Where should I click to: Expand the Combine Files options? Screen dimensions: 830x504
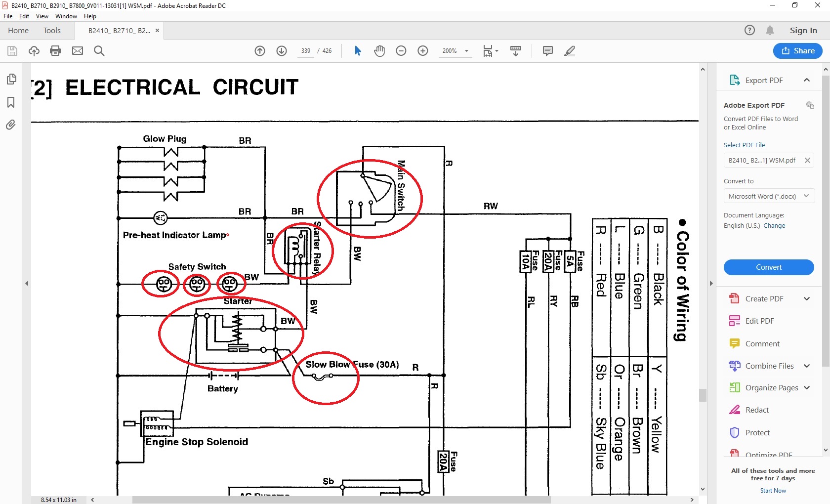pos(807,366)
